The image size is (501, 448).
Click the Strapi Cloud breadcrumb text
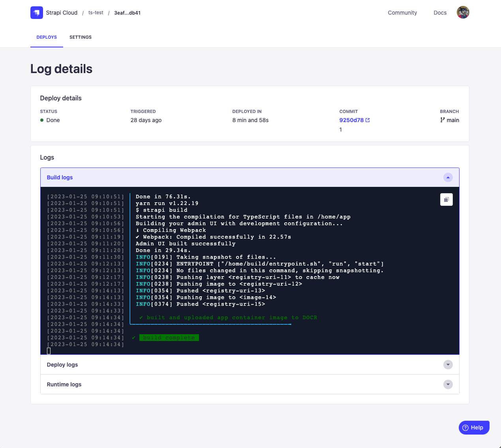tap(62, 13)
